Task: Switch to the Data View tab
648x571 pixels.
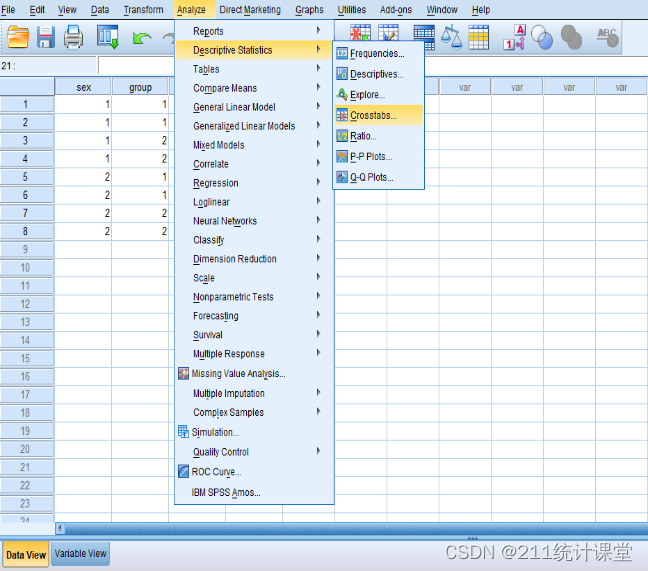Action: point(26,555)
